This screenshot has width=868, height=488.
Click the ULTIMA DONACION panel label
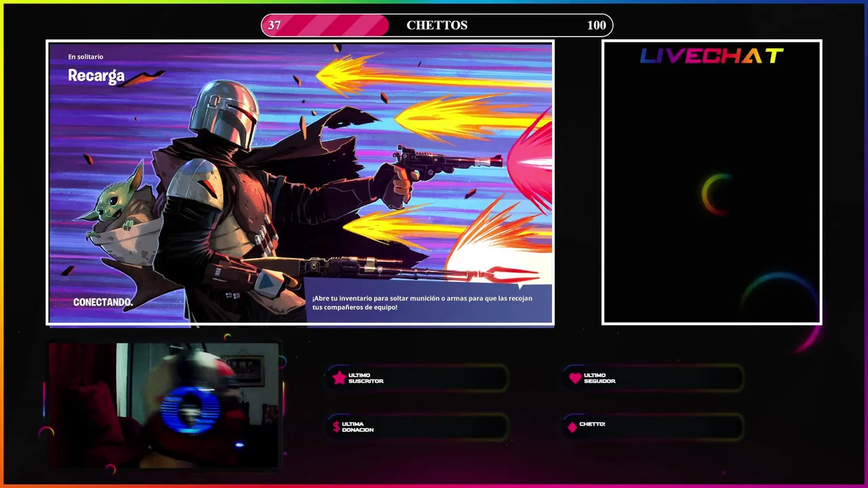(358, 427)
